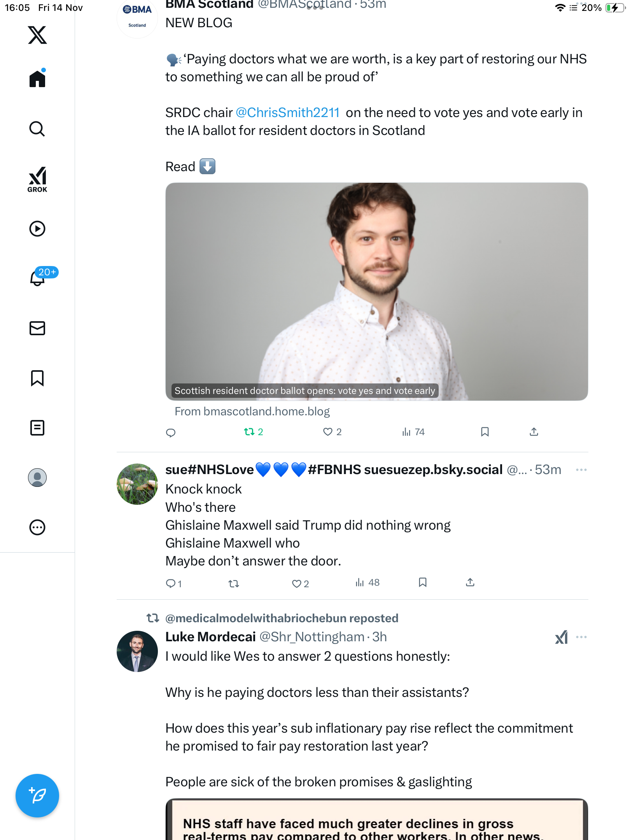
Task: Click Grok explain icon on Luke Mordecai post
Action: point(561,637)
